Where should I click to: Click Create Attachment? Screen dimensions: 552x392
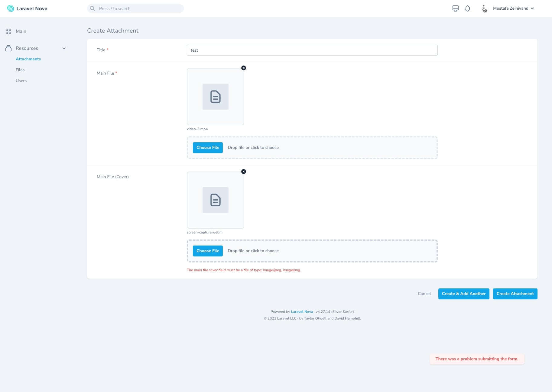[515, 294]
